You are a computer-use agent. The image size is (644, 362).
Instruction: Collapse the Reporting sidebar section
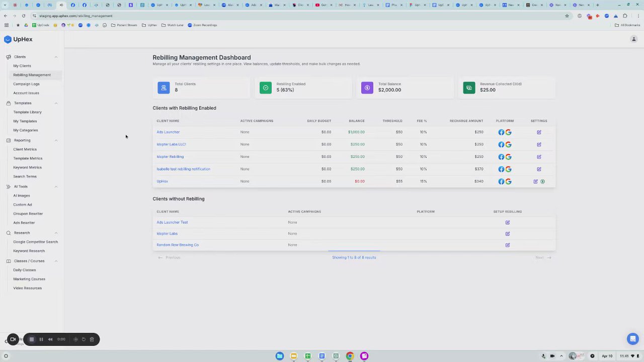pyautogui.click(x=56, y=140)
